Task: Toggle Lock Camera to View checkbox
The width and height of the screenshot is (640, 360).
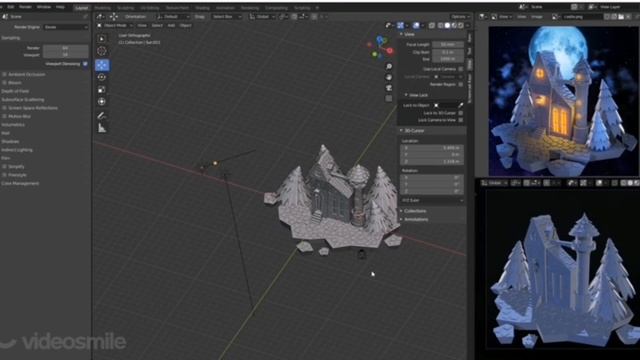Action: [460, 120]
